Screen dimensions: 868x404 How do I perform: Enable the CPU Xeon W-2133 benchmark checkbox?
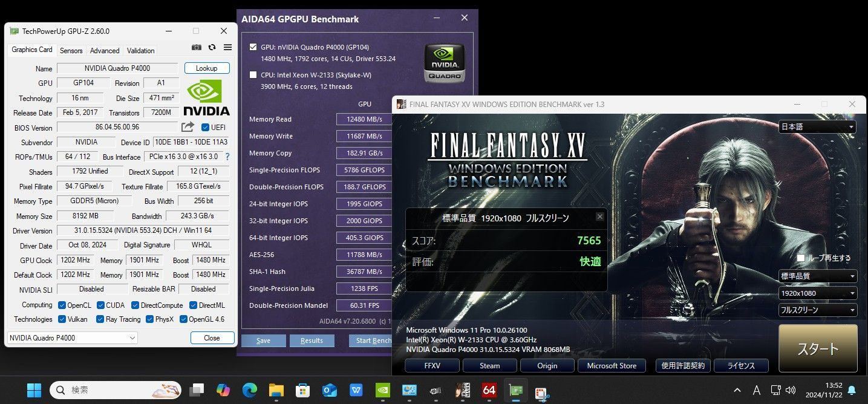(x=253, y=75)
